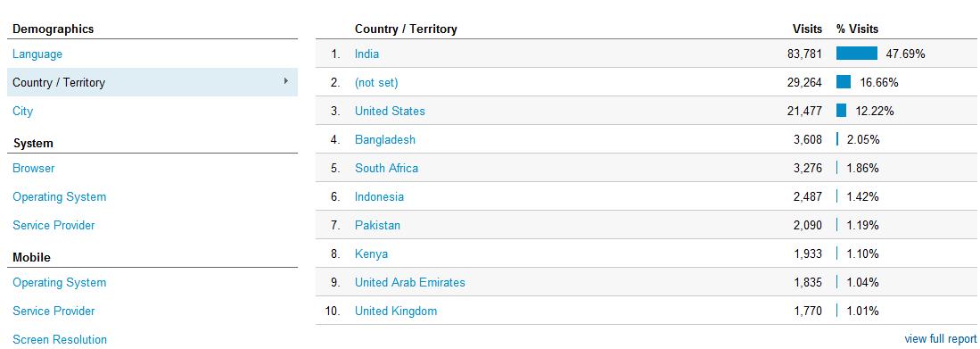
Task: Select City under Demographics
Action: tap(22, 112)
